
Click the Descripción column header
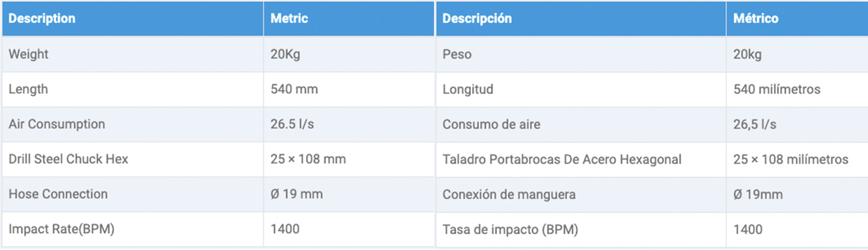(477, 19)
